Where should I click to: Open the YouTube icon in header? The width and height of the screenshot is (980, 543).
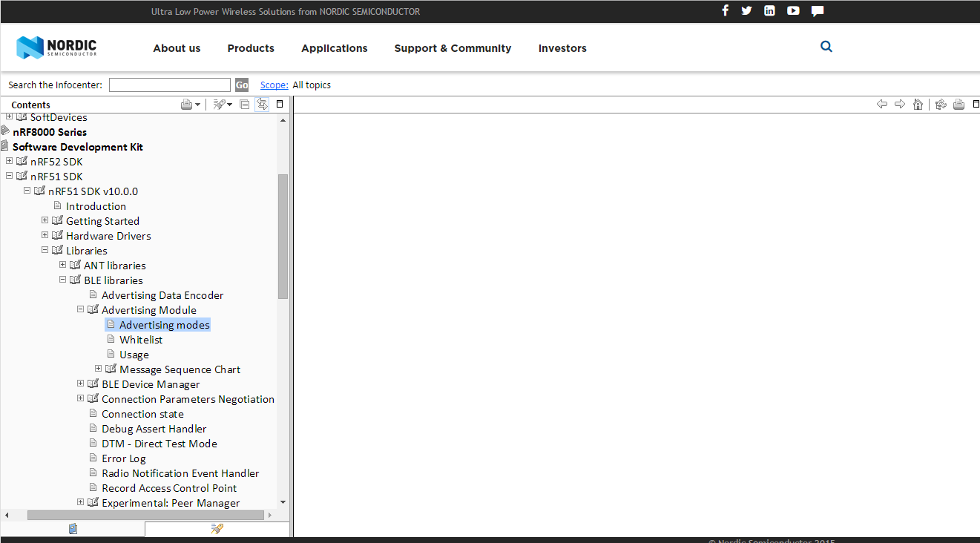tap(793, 10)
